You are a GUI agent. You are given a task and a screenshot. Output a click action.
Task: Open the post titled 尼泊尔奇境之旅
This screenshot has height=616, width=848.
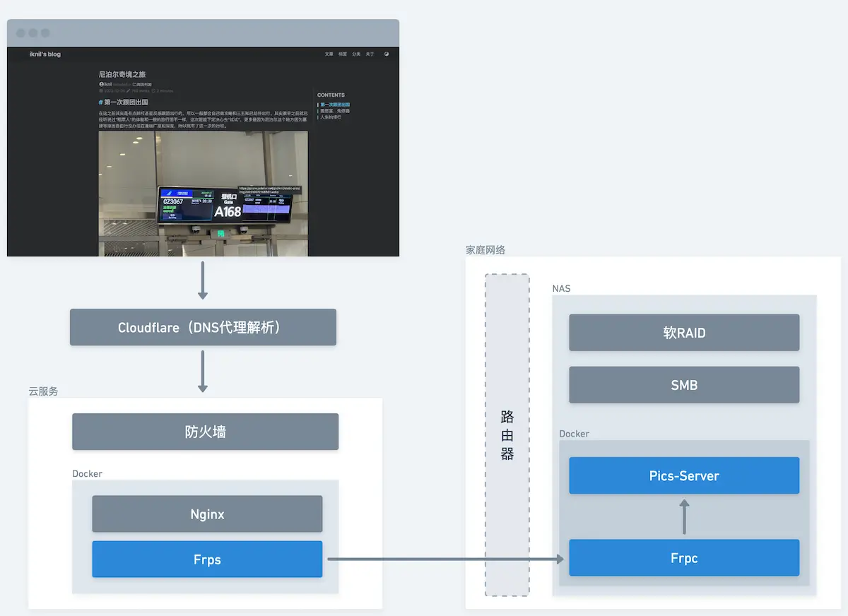[x=124, y=75]
